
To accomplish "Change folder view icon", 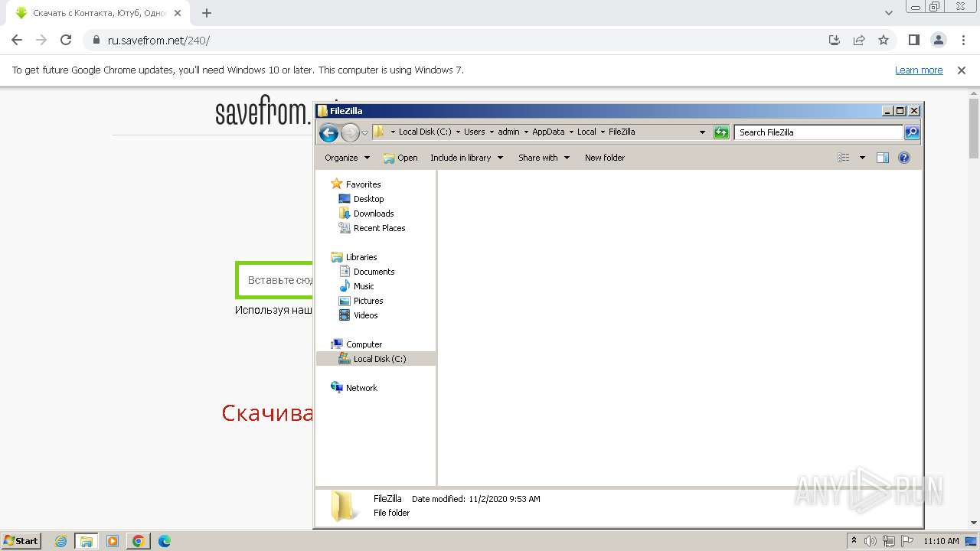I will 843,158.
